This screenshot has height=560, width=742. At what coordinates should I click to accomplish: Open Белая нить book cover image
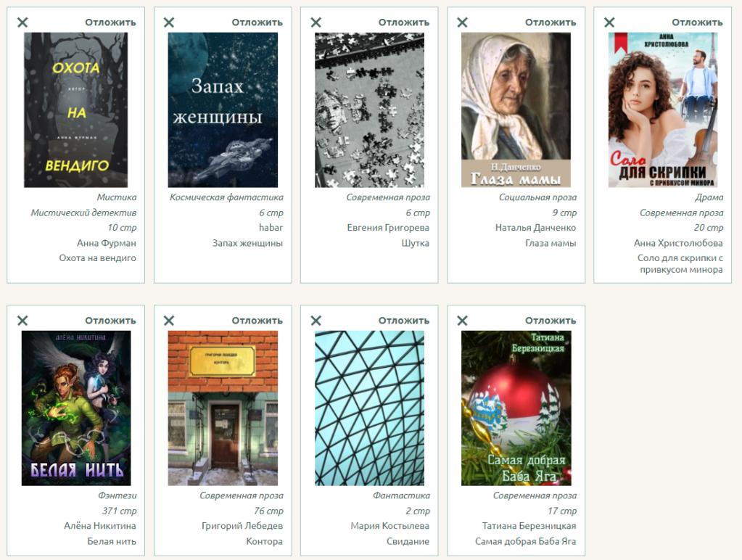coord(76,408)
